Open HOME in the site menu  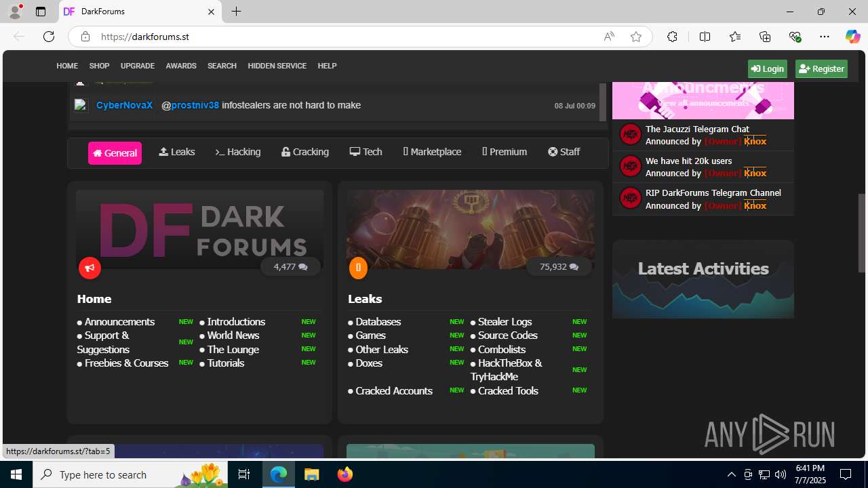point(67,66)
